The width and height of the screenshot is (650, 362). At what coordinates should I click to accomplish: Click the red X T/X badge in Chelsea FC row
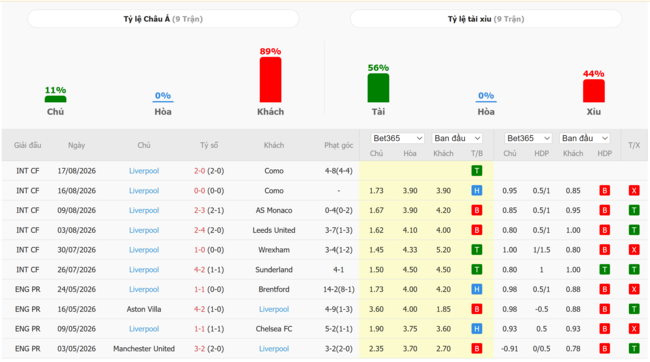coord(634,329)
